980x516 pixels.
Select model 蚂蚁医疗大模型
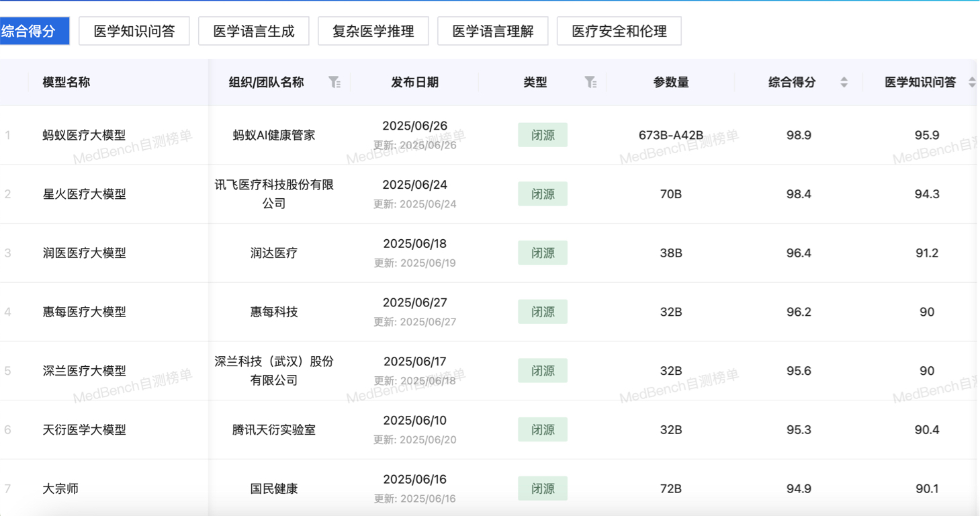tap(84, 135)
